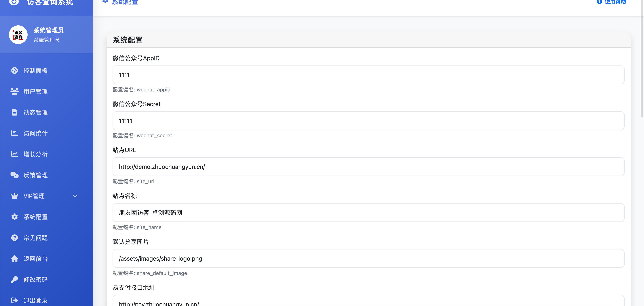Click the 动态管理 document icon
Viewport: 644px width, 306px height.
(15, 112)
